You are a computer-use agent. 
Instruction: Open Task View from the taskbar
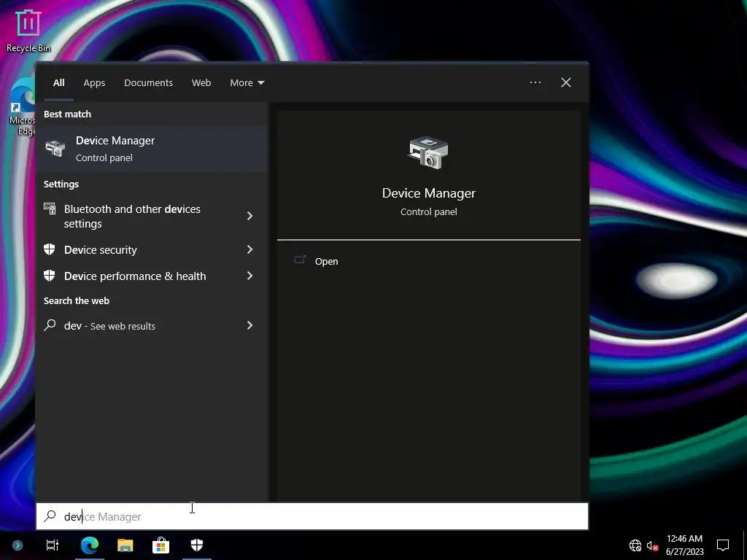click(53, 545)
